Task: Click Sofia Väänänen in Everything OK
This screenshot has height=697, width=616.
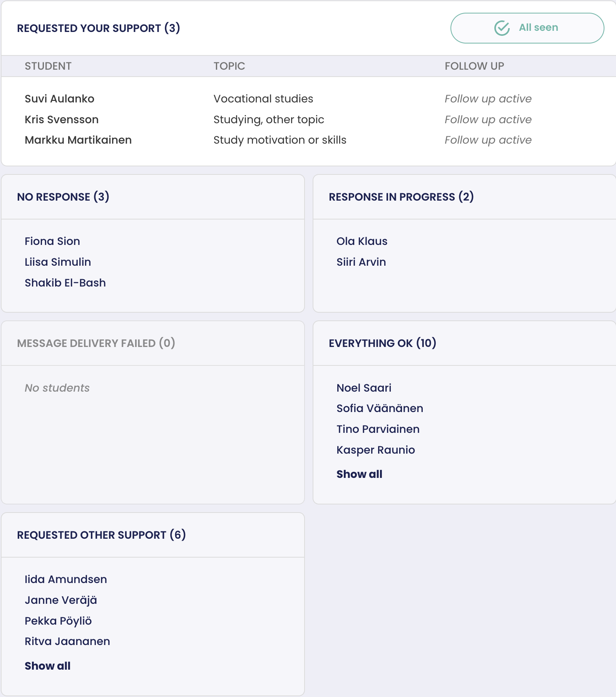Action: click(380, 409)
